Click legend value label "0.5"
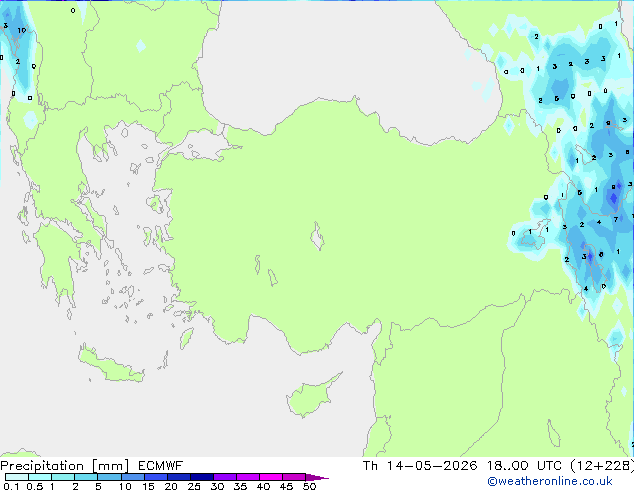 (35, 486)
